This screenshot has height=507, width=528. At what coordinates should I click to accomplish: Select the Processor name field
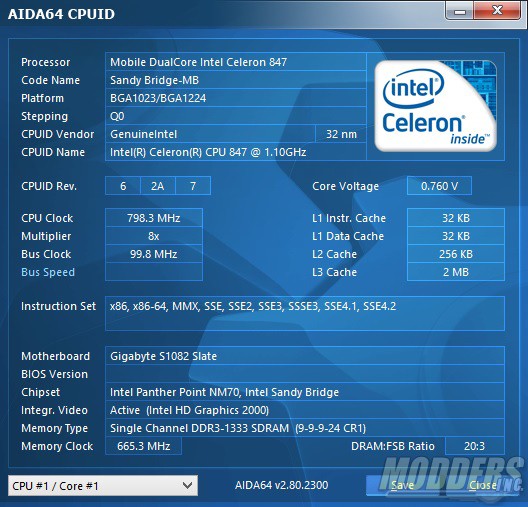(236, 62)
